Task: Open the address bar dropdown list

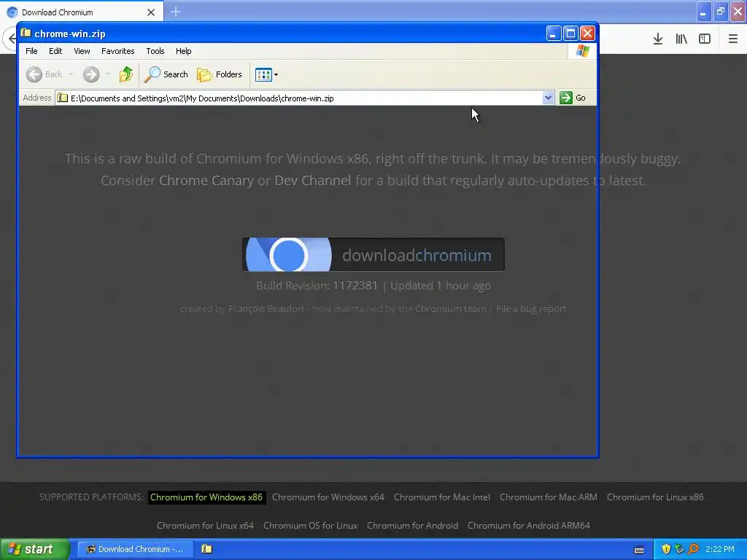Action: click(548, 98)
